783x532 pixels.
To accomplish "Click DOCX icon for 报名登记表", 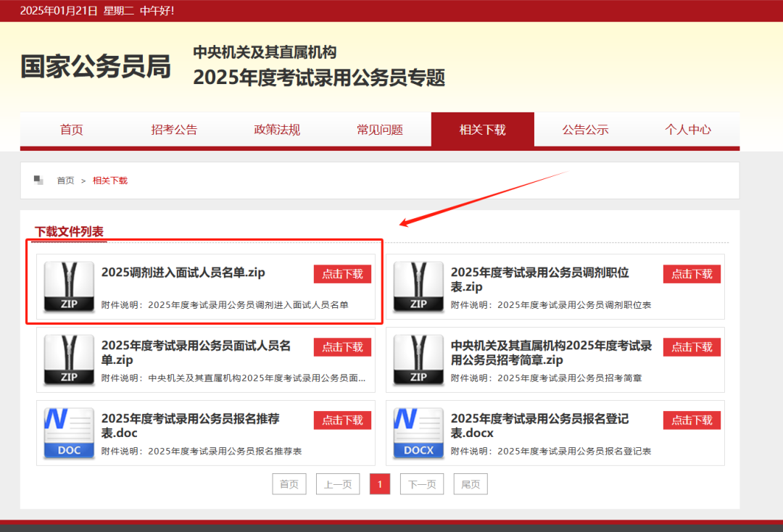I will [418, 433].
